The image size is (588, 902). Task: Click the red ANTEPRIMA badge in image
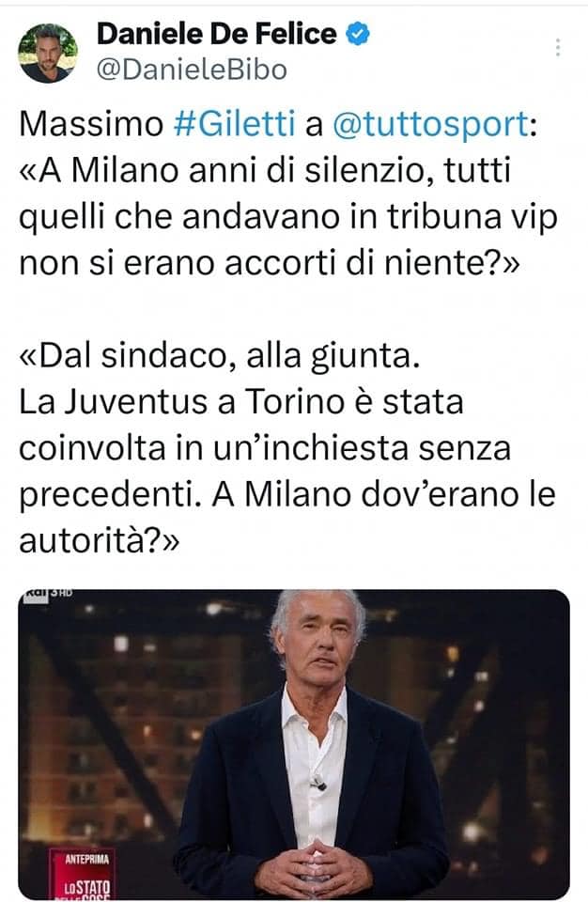pos(86,860)
